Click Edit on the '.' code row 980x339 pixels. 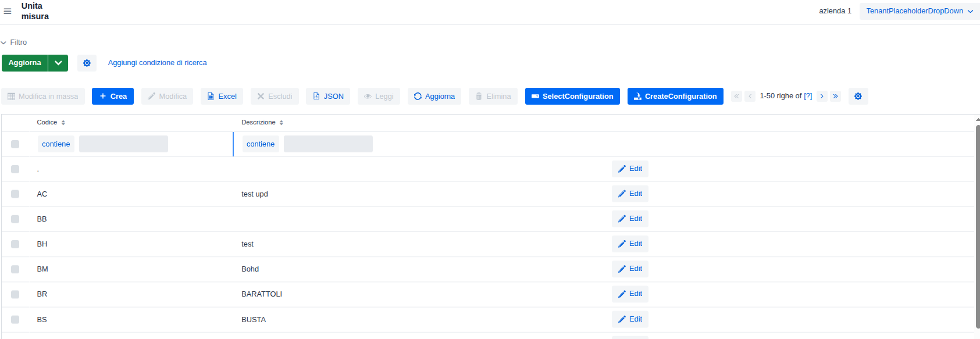click(x=630, y=169)
